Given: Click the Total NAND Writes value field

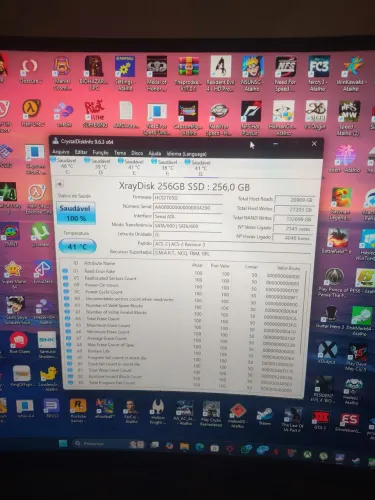Looking at the screenshot, I should (x=293, y=219).
